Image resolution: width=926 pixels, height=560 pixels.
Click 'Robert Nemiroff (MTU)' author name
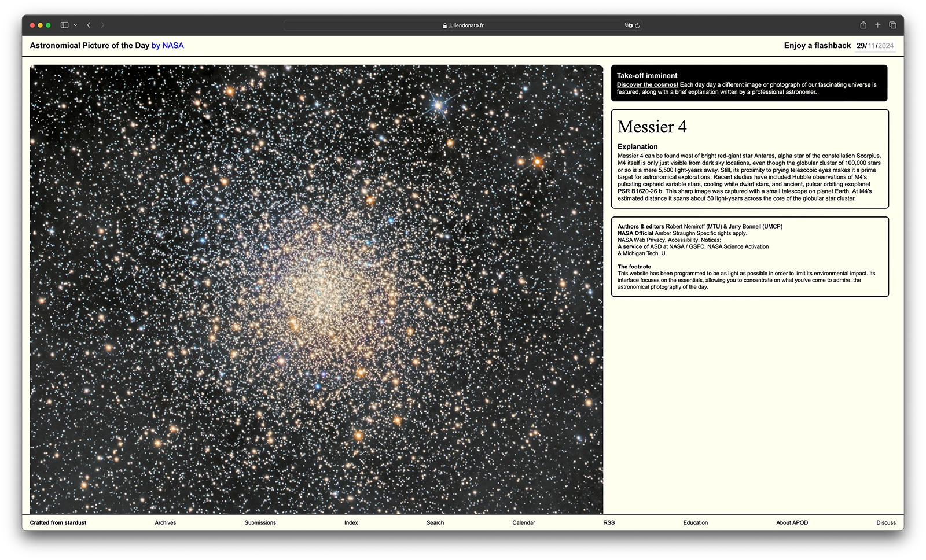coord(693,226)
